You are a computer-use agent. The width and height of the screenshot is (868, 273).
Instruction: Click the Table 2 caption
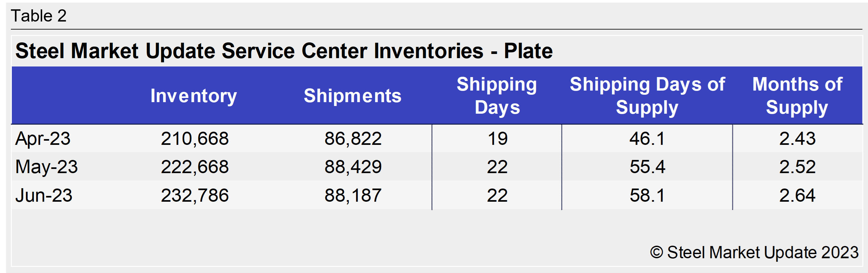(x=39, y=16)
